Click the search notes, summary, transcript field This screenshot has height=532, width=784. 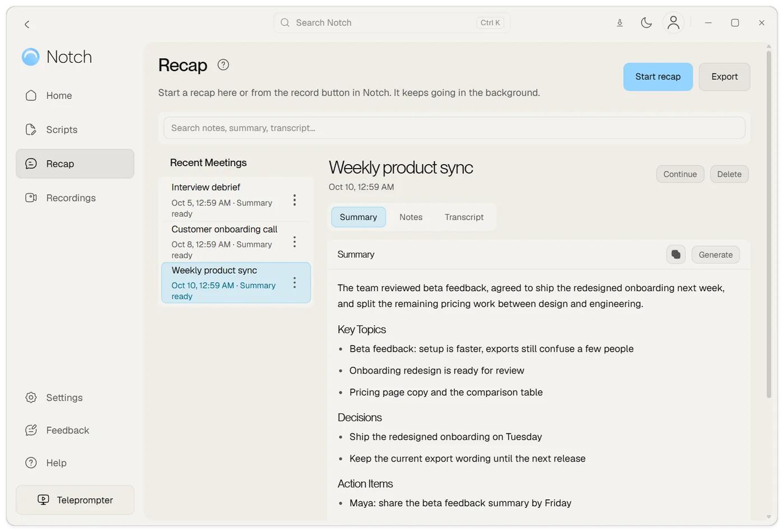coord(454,128)
